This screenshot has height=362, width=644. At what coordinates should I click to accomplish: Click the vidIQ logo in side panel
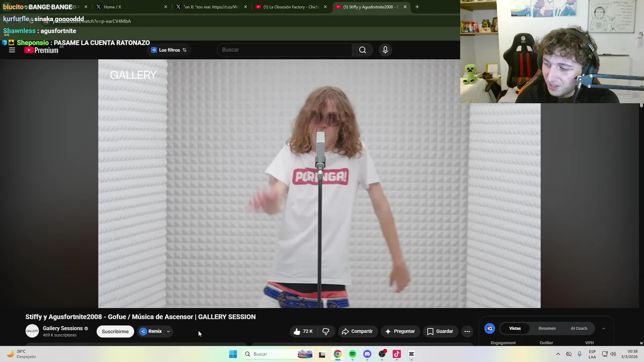(x=489, y=328)
